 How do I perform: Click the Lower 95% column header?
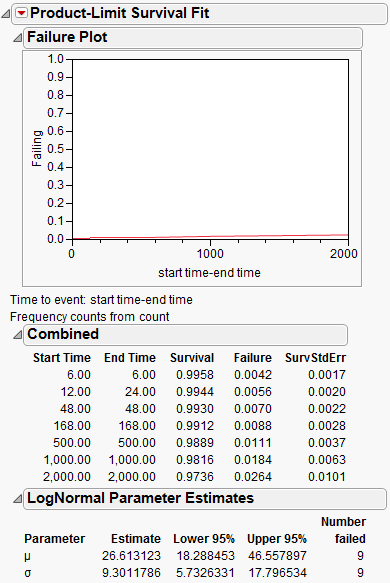204,539
